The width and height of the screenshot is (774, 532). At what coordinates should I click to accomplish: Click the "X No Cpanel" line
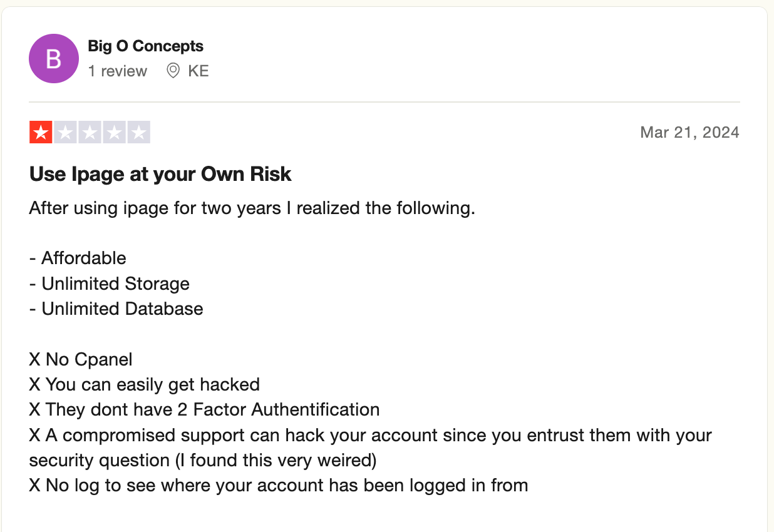tap(81, 359)
